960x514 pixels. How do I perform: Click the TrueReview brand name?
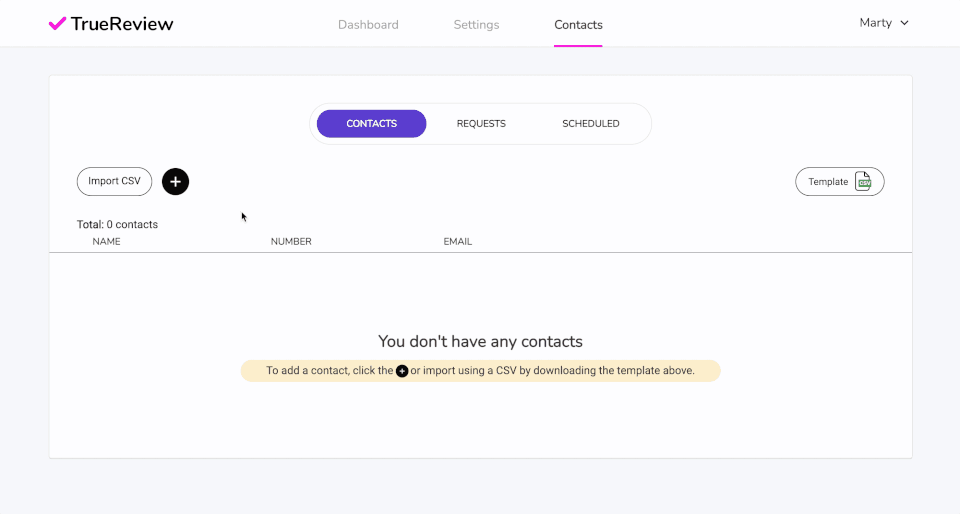pyautogui.click(x=122, y=24)
